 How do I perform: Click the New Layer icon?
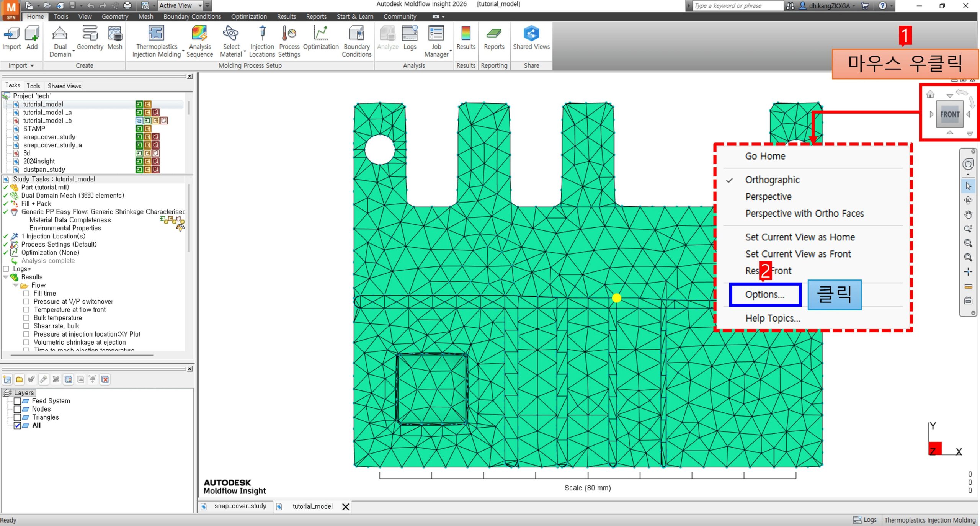click(7, 379)
